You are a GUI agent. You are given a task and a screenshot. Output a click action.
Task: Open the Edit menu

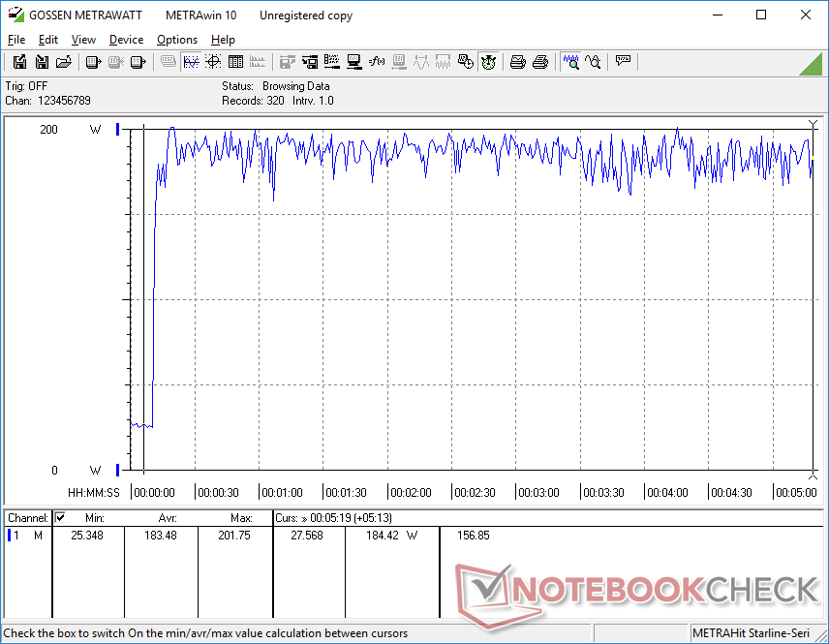pyautogui.click(x=48, y=40)
